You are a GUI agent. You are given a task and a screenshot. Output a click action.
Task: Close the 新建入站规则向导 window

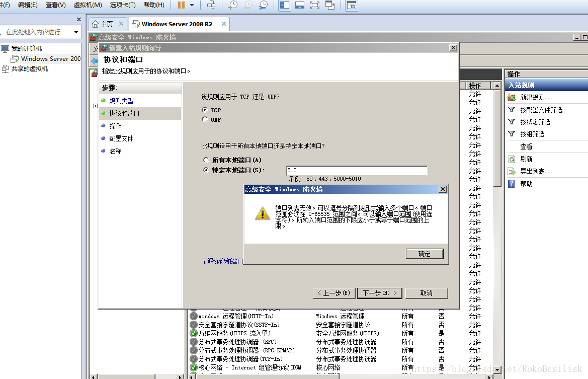point(453,48)
